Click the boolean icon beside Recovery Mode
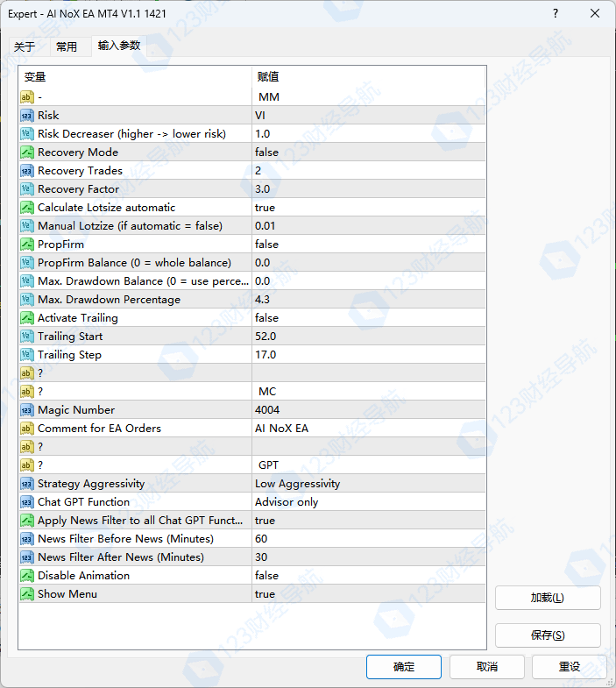The image size is (616, 688). (27, 152)
